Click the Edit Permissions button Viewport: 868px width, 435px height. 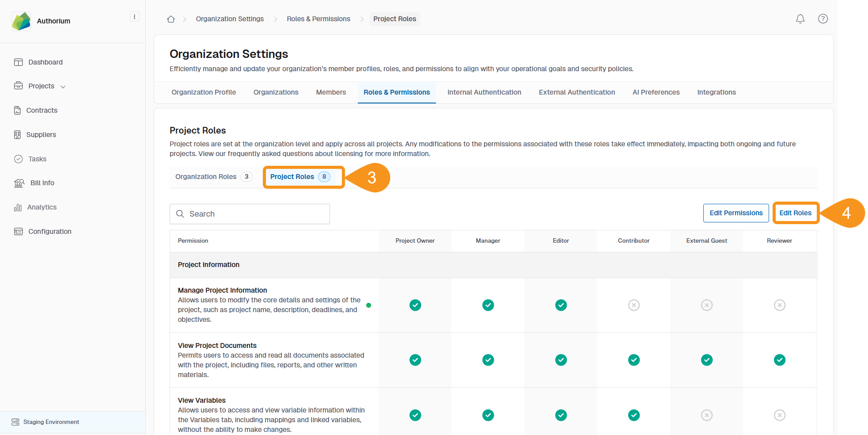pos(735,213)
